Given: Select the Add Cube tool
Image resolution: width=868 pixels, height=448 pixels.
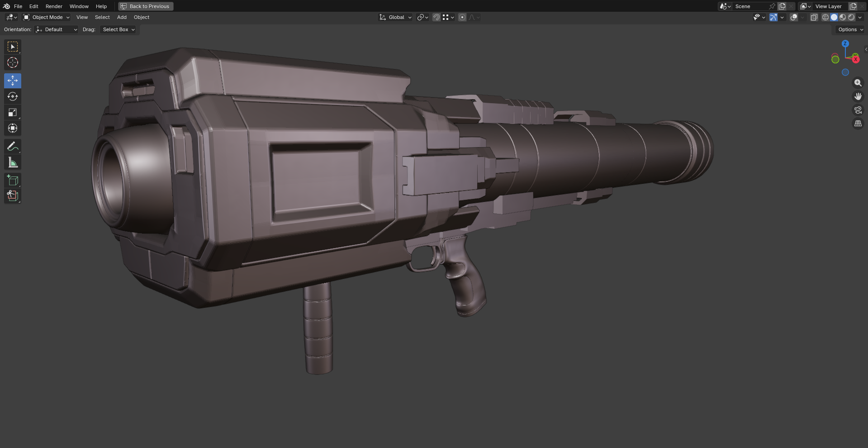Looking at the screenshot, I should (13, 180).
